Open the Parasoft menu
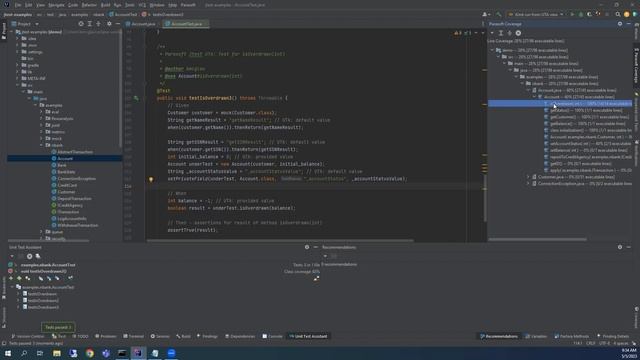Viewport: 640px width, 360px height. [x=188, y=5]
